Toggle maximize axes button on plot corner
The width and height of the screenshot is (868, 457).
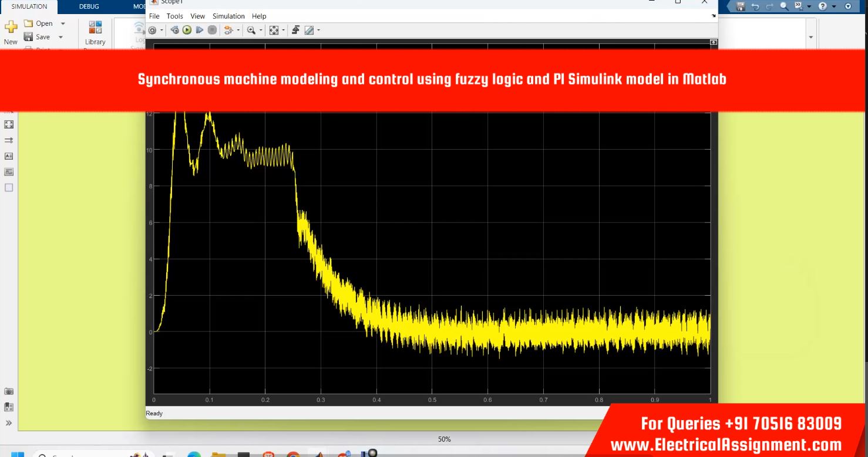[x=714, y=42]
